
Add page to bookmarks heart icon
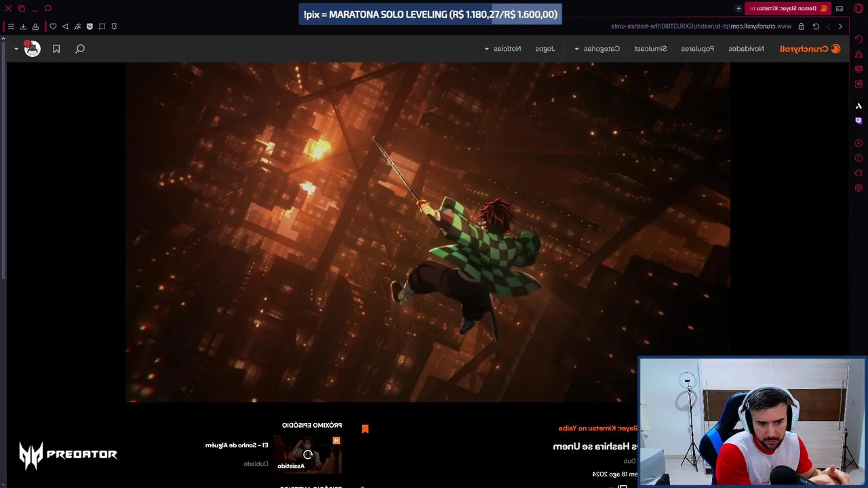coord(53,26)
